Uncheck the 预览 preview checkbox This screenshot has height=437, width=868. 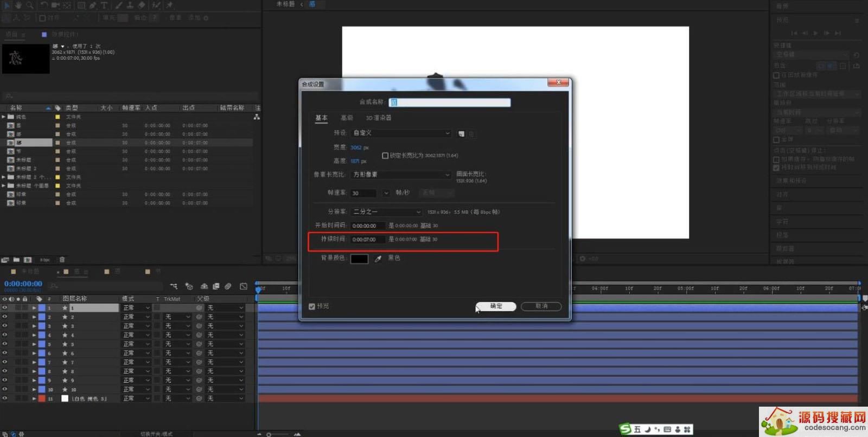click(x=312, y=306)
